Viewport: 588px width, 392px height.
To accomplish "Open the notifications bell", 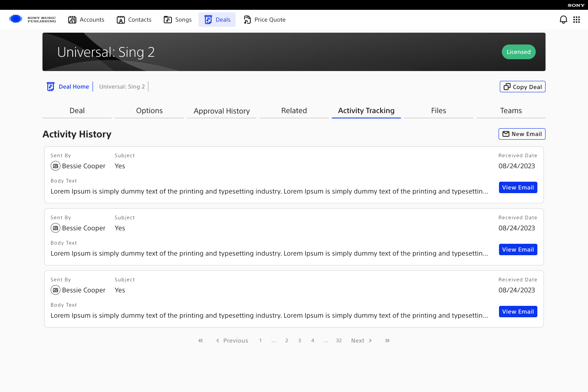I will coord(563,20).
